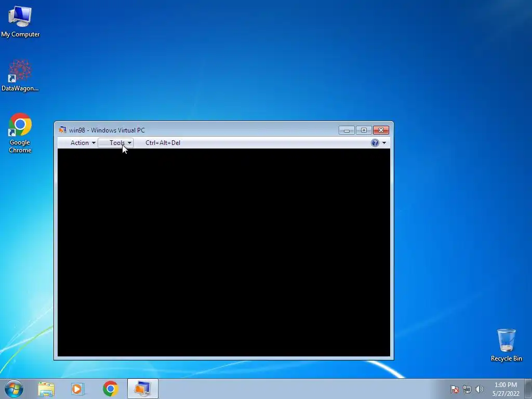Select the Google Chrome desktop shortcut
Screen dimensions: 532x399
[20, 133]
